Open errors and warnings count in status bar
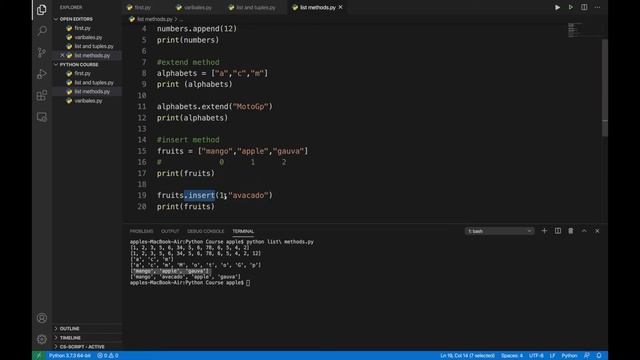This screenshot has width=640, height=360. 108,356
